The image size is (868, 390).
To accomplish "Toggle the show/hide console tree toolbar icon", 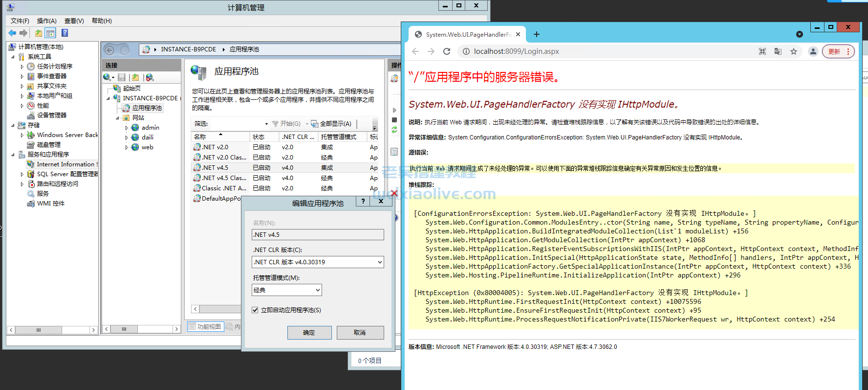I will 50,33.
